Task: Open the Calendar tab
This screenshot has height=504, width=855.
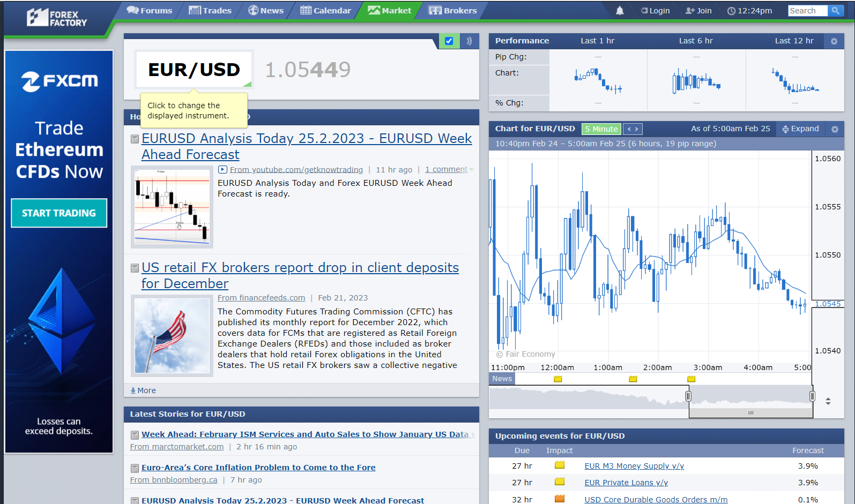Action: click(325, 11)
